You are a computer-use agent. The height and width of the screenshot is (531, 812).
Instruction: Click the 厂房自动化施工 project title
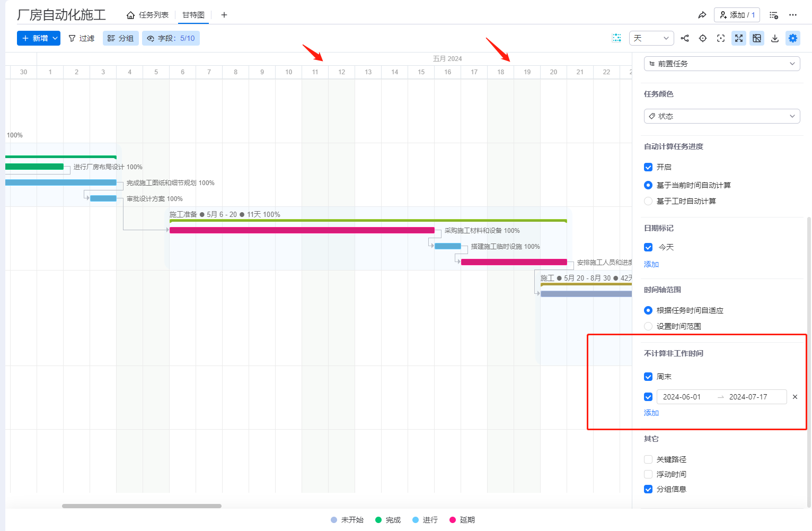point(61,15)
